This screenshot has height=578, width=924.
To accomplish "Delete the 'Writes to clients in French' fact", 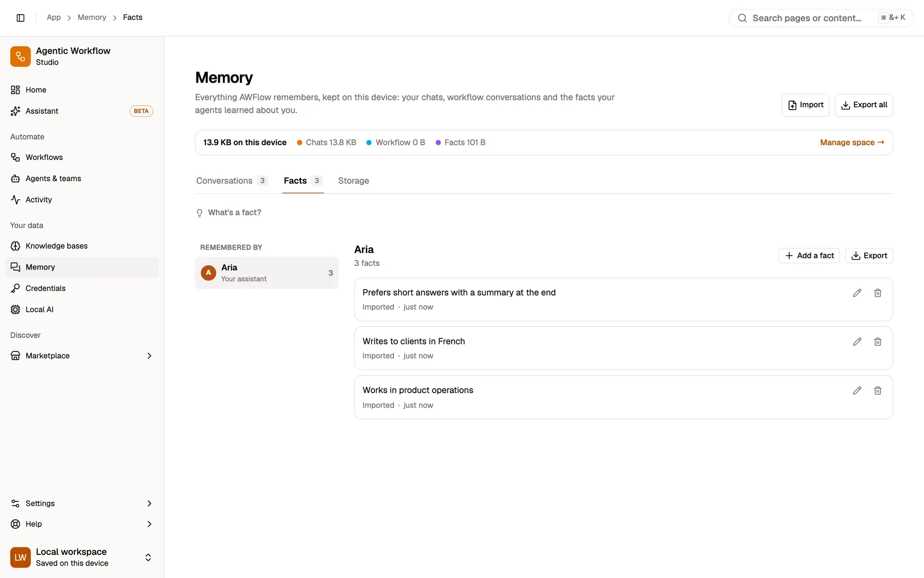I will pyautogui.click(x=878, y=342).
